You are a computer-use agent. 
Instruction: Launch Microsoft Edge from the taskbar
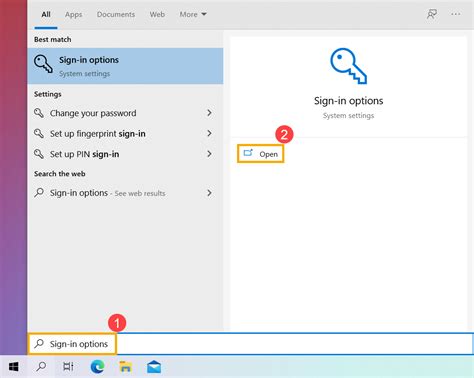[97, 367]
